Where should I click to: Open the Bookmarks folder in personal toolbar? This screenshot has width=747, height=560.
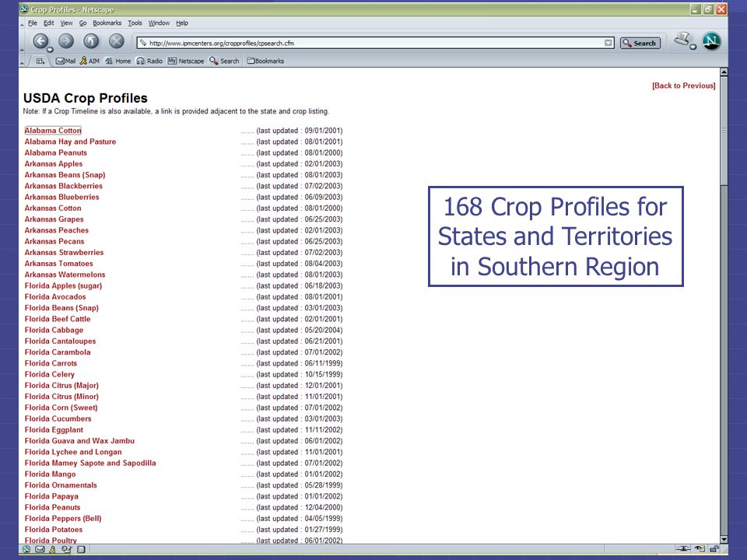click(x=265, y=61)
